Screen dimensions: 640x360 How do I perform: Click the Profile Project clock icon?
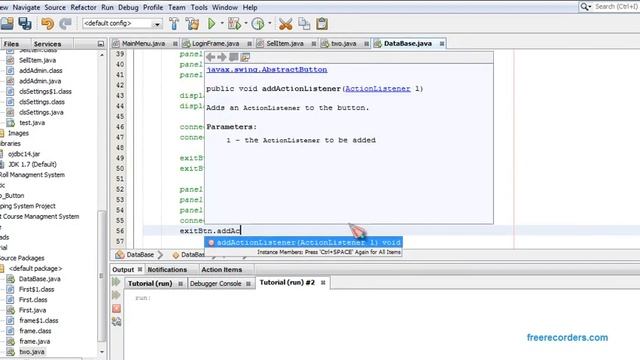point(258,24)
